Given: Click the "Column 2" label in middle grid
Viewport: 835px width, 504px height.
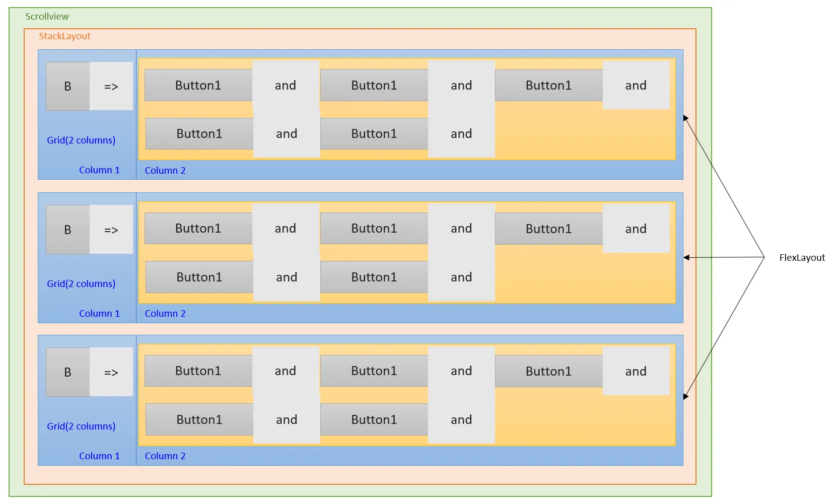Looking at the screenshot, I should click(165, 313).
